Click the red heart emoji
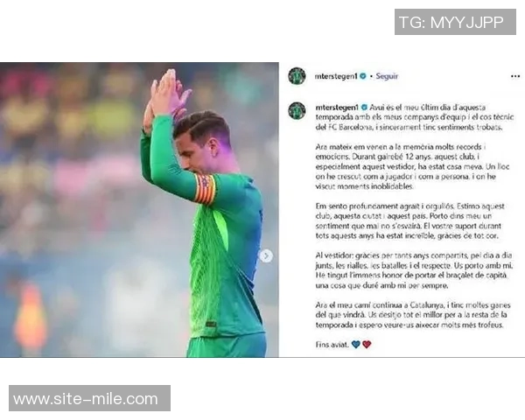525x420 pixels. pos(367,344)
